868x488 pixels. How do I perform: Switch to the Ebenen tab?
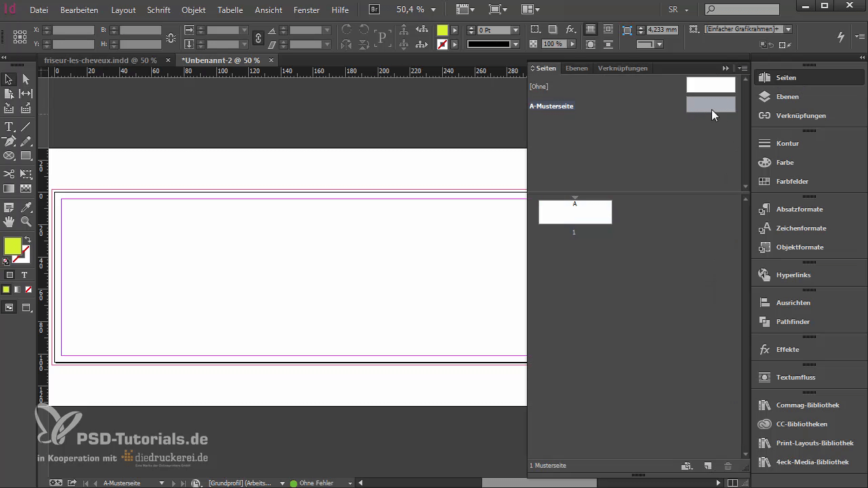[576, 68]
